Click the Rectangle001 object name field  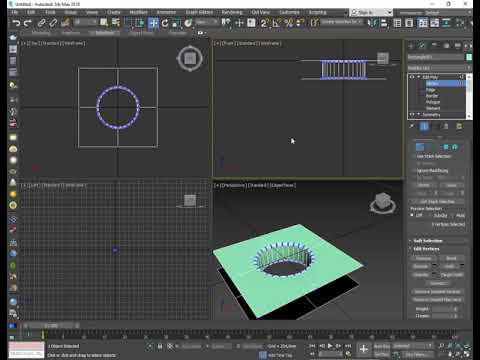436,57
